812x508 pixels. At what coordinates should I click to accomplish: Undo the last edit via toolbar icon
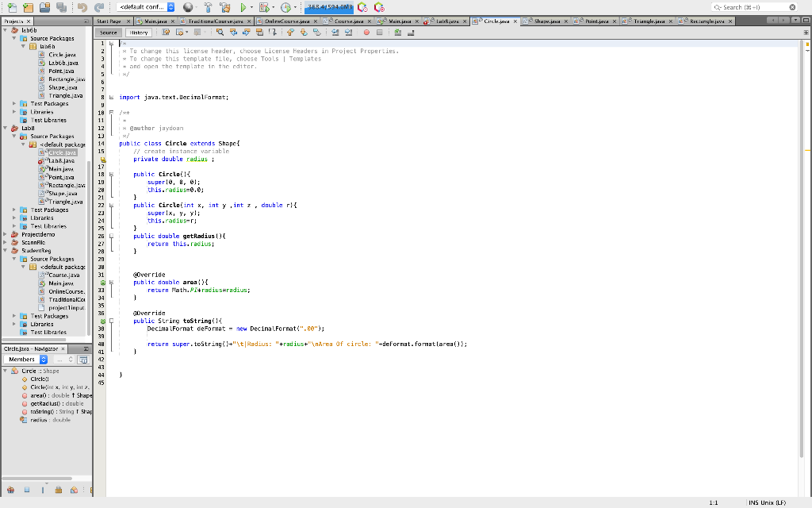(x=82, y=6)
